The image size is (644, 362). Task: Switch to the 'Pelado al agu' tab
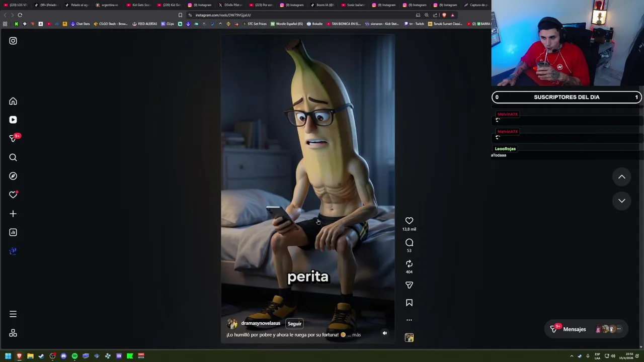click(x=78, y=5)
